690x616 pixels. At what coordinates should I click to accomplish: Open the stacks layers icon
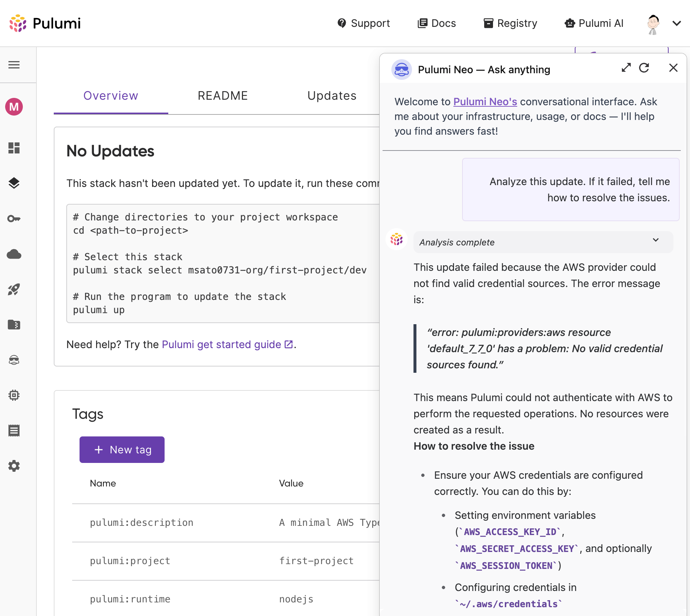14,183
